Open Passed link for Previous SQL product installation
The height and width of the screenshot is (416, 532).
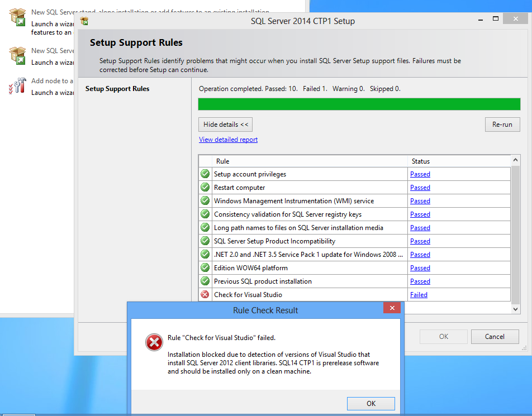420,281
